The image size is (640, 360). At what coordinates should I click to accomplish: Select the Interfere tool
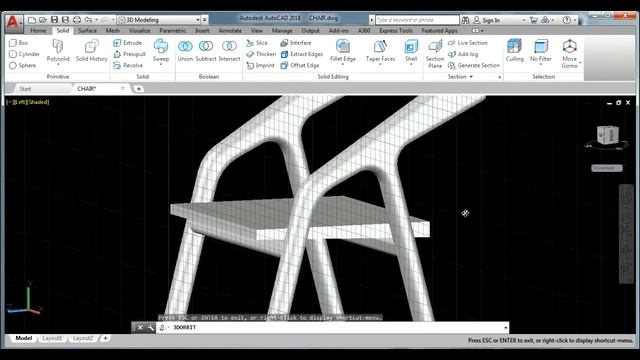[296, 42]
